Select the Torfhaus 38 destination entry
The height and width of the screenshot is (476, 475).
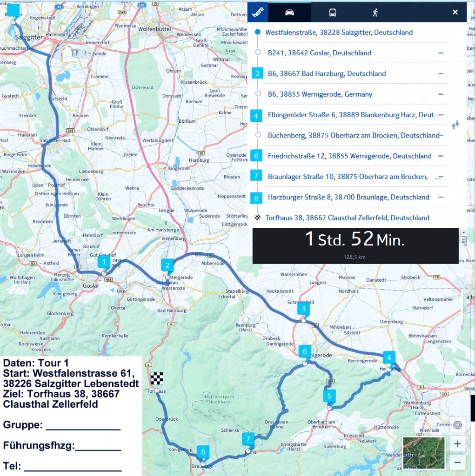click(347, 218)
